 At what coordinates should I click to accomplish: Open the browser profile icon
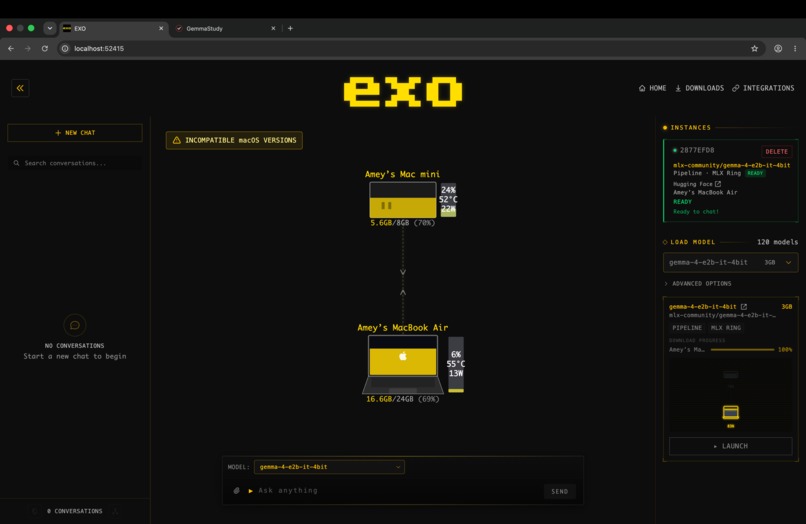(778, 48)
